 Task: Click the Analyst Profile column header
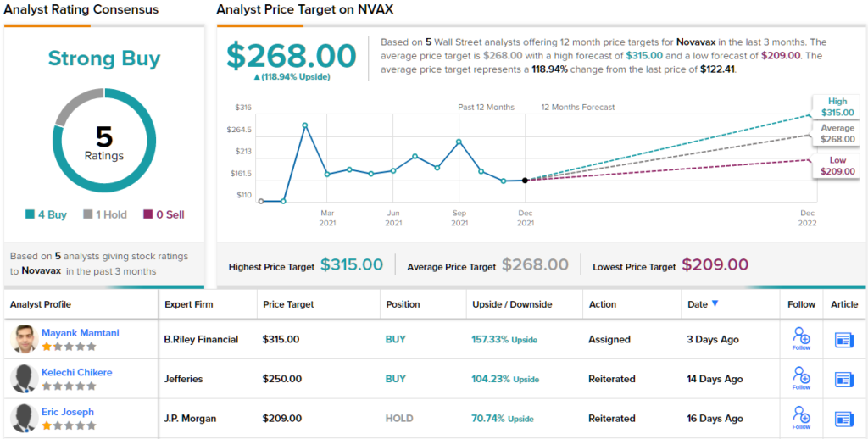[x=41, y=304]
